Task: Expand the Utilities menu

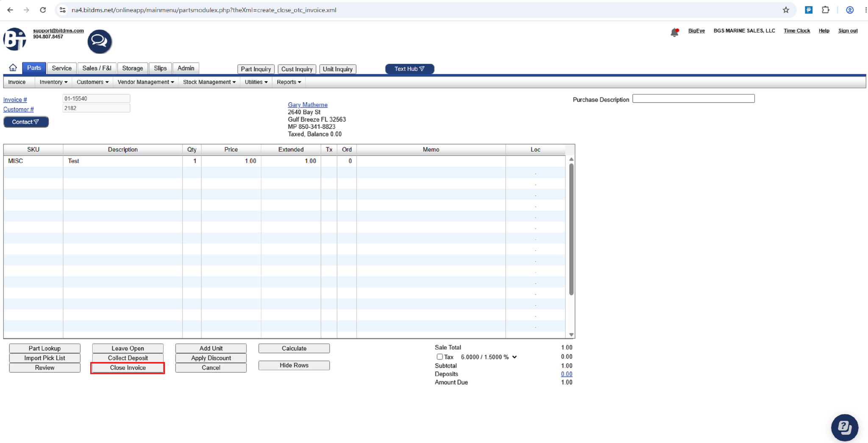Action: [x=256, y=82]
